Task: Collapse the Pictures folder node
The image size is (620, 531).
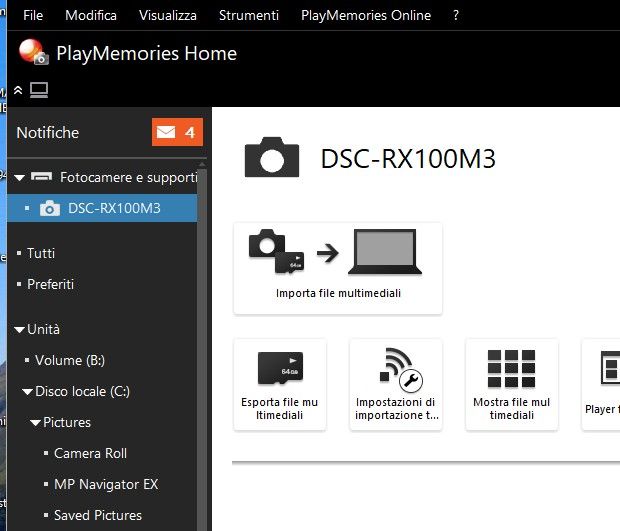Action: pyautogui.click(x=35, y=423)
